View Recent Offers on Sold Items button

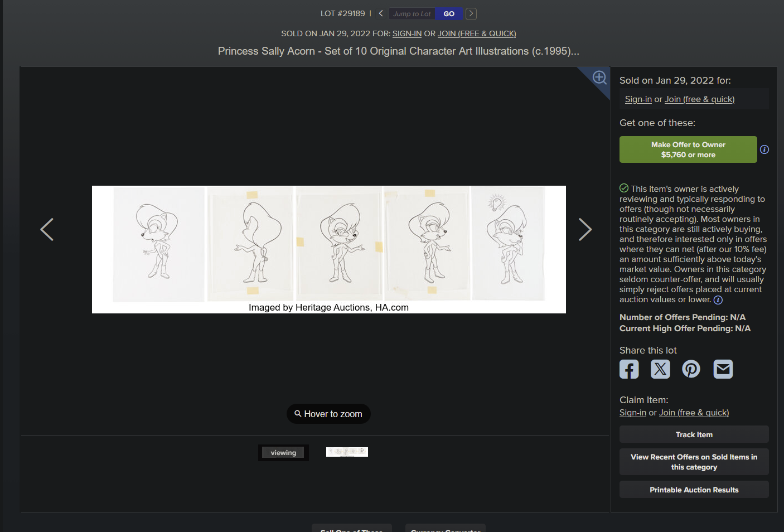point(694,462)
